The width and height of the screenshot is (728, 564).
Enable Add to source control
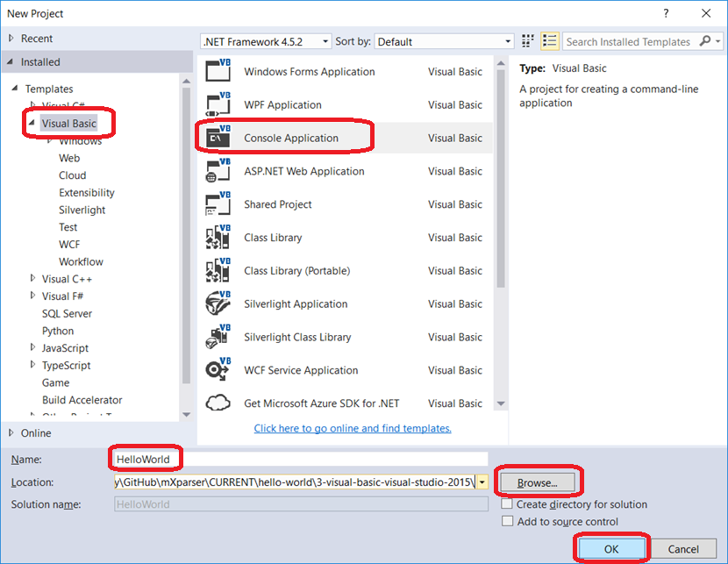506,520
